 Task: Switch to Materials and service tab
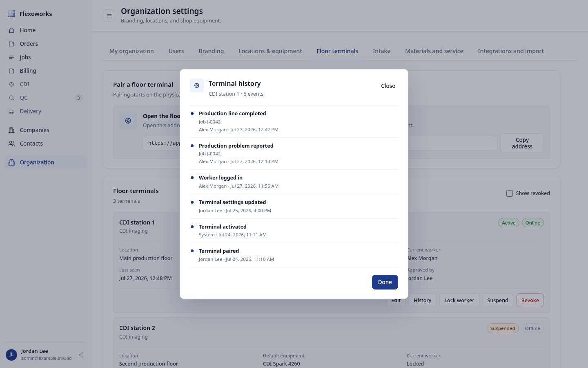434,51
